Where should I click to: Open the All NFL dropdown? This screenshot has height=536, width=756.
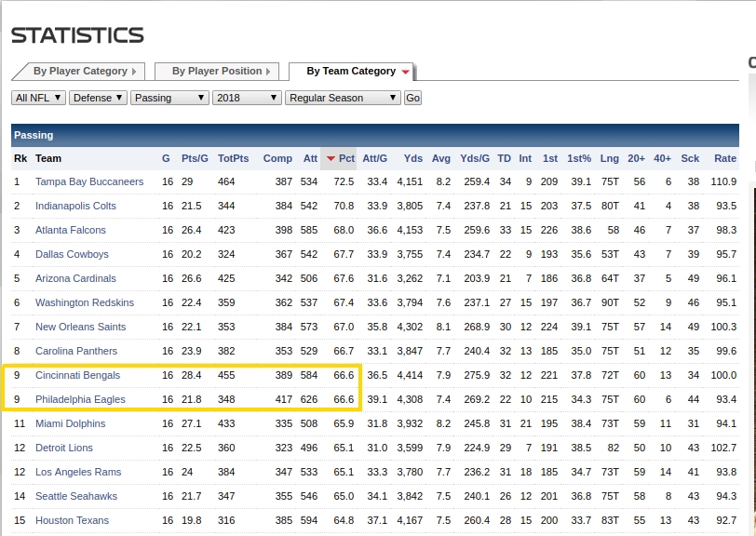(x=39, y=98)
